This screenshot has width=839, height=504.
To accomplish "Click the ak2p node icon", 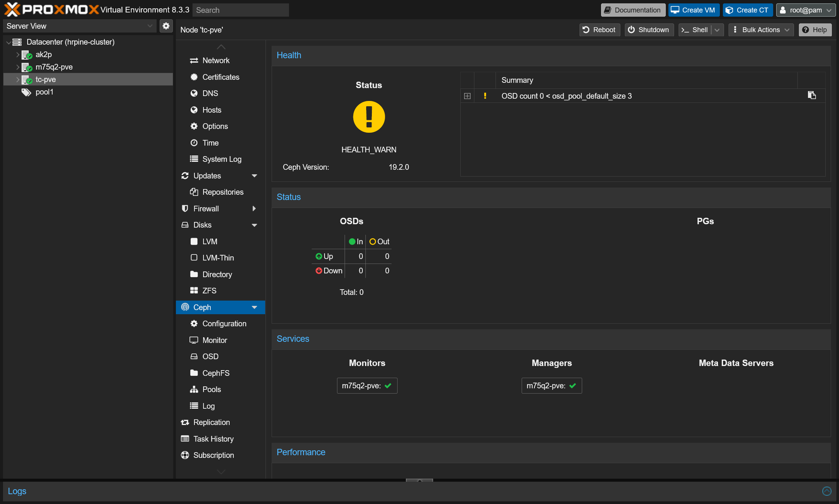I will click(x=26, y=54).
